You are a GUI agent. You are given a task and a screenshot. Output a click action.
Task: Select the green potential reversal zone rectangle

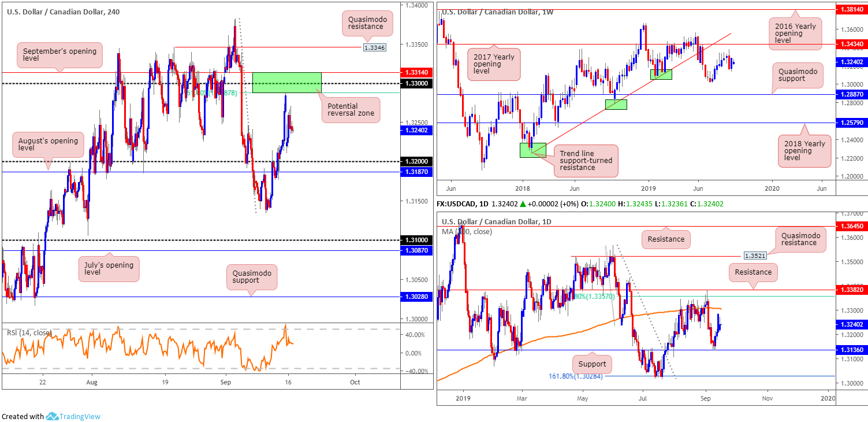[x=286, y=83]
